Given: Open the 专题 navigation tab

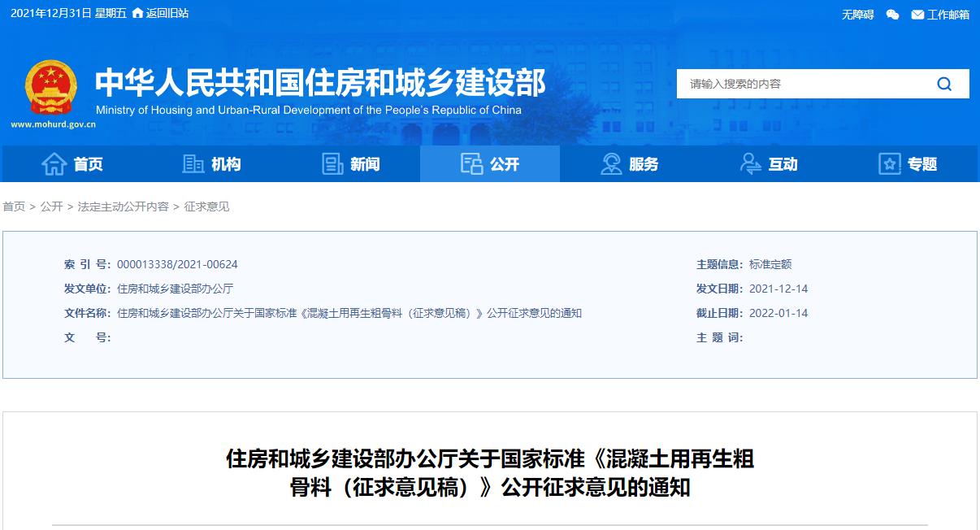Looking at the screenshot, I should click(x=908, y=164).
